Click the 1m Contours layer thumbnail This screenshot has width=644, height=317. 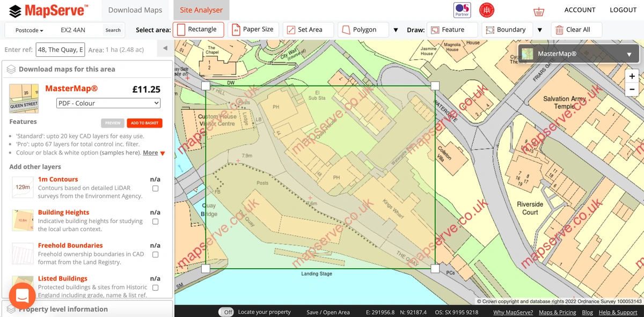tap(23, 187)
